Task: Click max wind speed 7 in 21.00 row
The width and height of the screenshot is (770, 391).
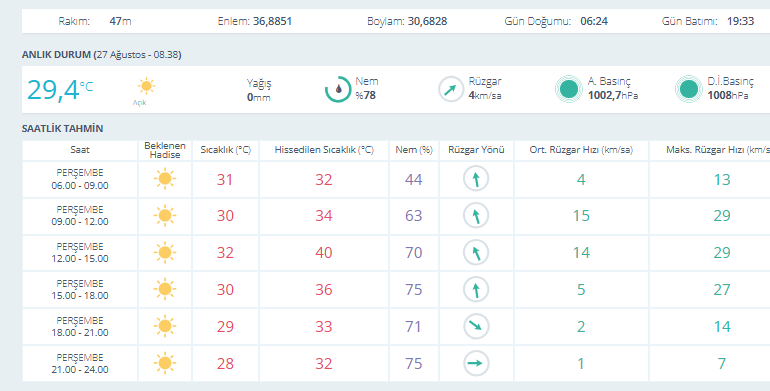Action: point(722,363)
